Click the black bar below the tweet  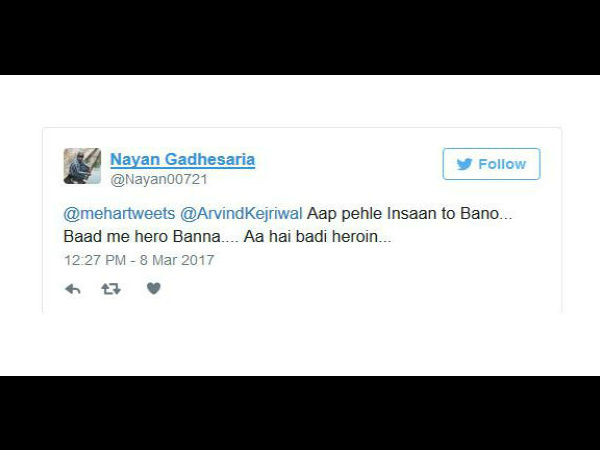(300, 413)
